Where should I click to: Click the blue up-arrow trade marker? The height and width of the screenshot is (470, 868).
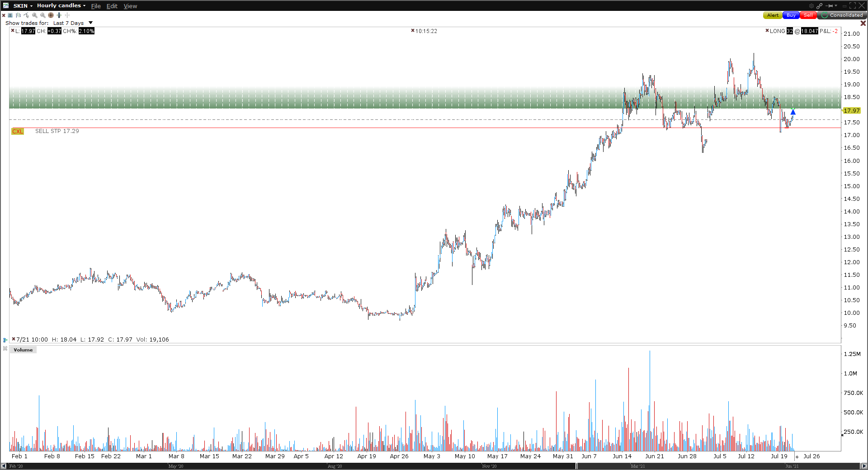(x=793, y=112)
